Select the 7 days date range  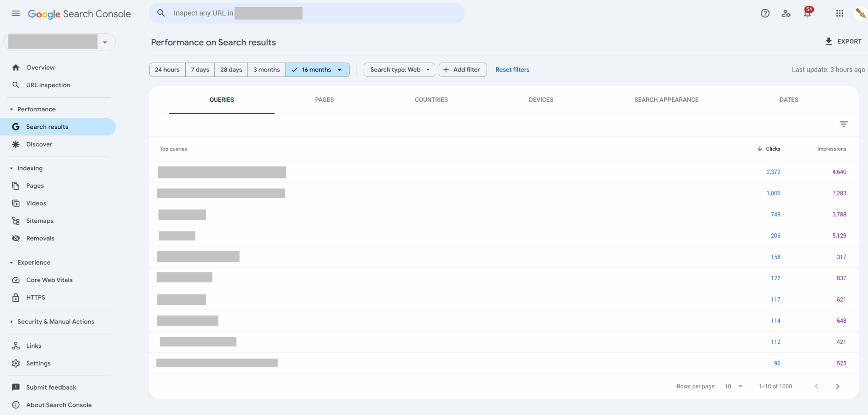200,69
